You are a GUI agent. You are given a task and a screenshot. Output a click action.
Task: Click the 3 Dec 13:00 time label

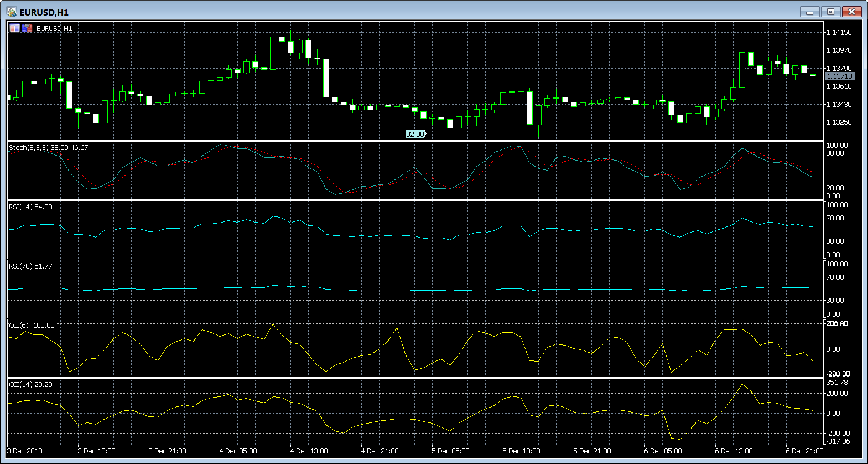click(x=96, y=451)
